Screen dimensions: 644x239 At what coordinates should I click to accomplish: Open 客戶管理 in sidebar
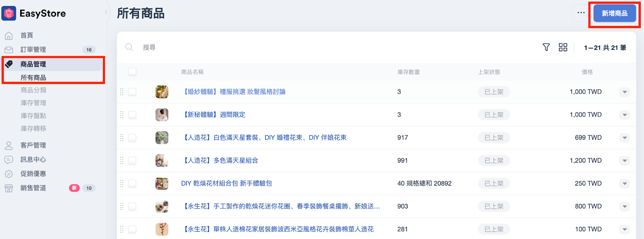[33, 145]
